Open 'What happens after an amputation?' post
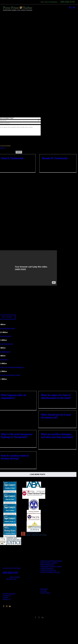 [13, 396]
